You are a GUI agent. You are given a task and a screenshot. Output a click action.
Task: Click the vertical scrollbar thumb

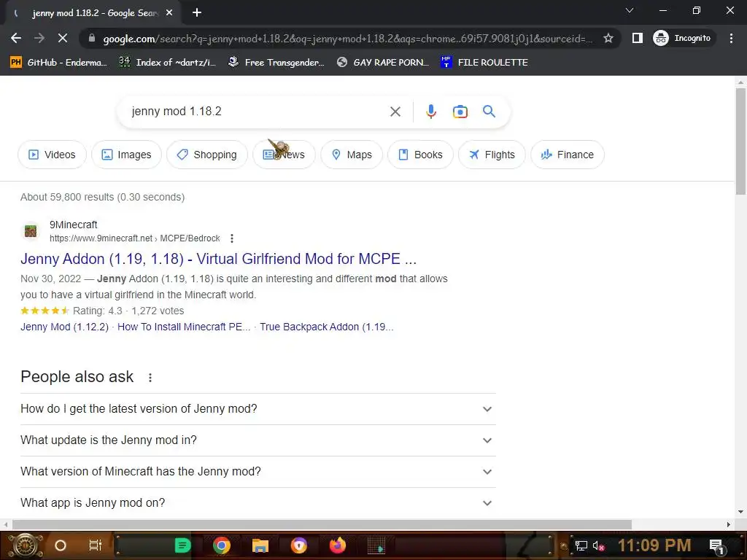tap(740, 141)
